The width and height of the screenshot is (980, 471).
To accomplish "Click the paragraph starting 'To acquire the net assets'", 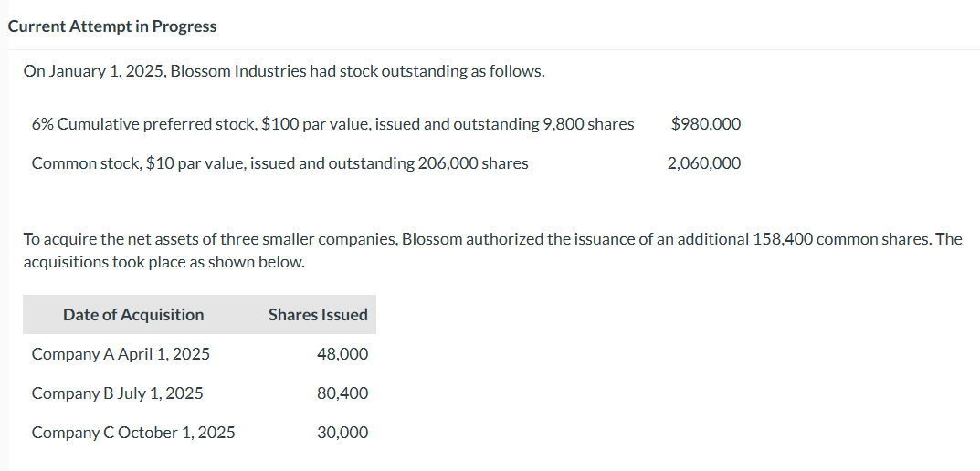I will tap(491, 240).
